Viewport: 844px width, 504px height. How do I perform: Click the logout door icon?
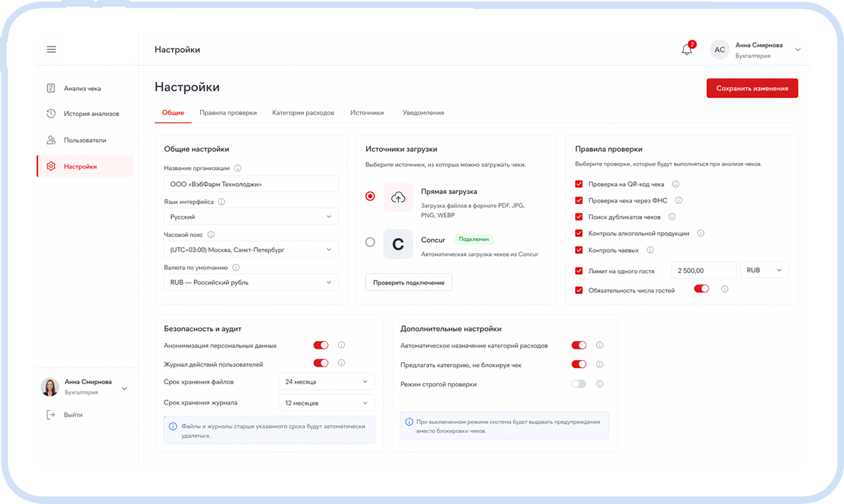pyautogui.click(x=50, y=414)
